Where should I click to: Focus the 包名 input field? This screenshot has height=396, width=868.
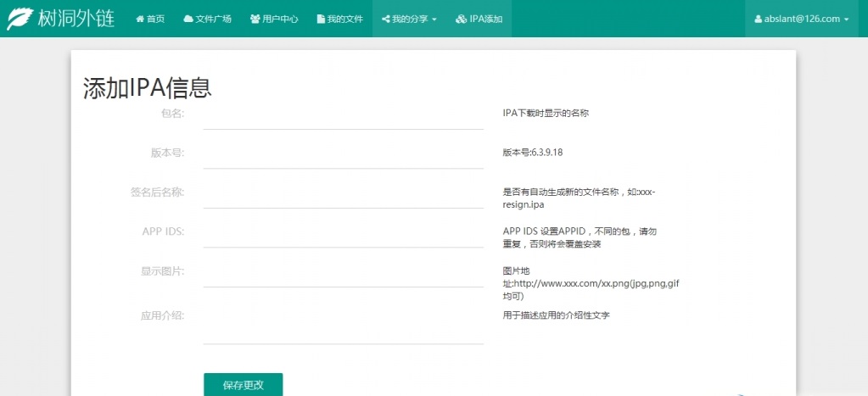click(344, 117)
